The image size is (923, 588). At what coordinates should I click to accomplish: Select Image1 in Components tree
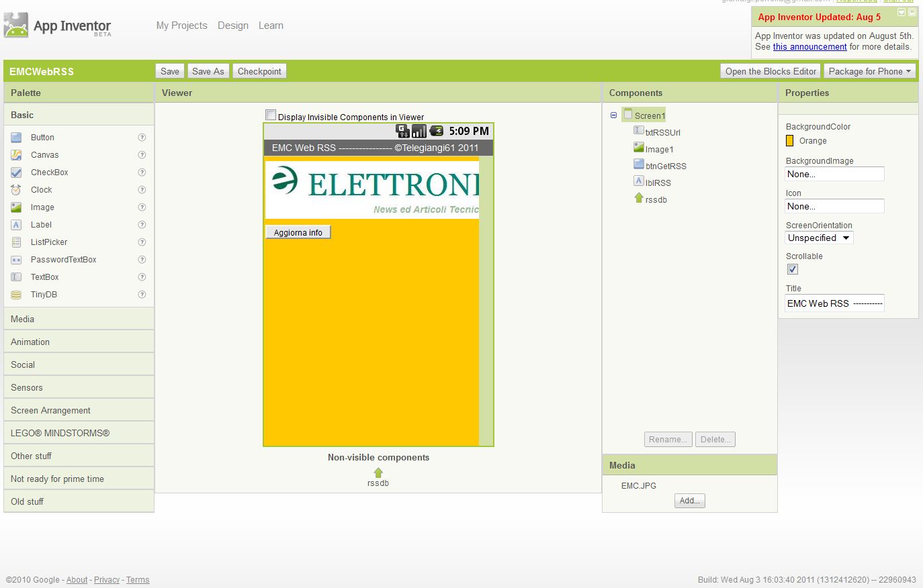pos(654,149)
